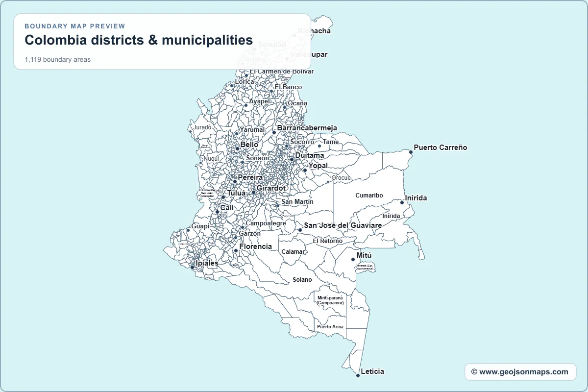The image size is (588, 392).
Task: Click the Florencia city label
Action: 255,246
